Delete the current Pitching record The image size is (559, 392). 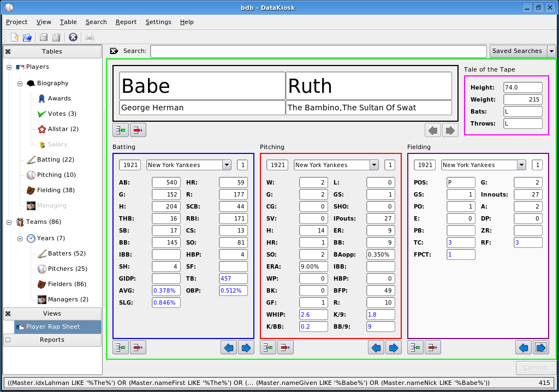point(286,347)
